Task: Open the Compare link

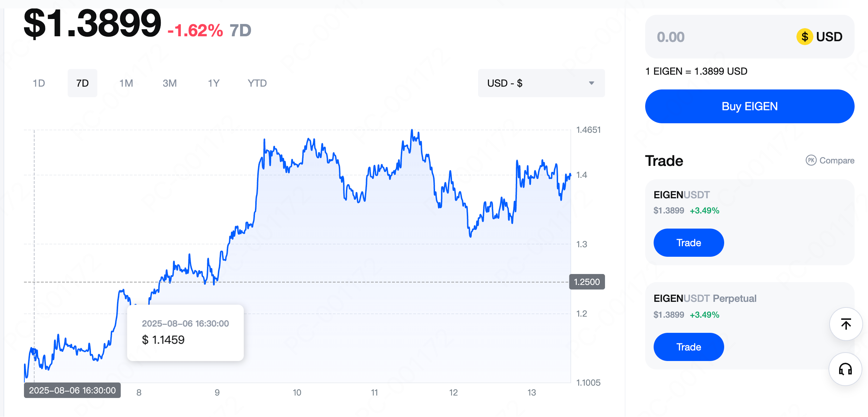Action: [x=837, y=161]
